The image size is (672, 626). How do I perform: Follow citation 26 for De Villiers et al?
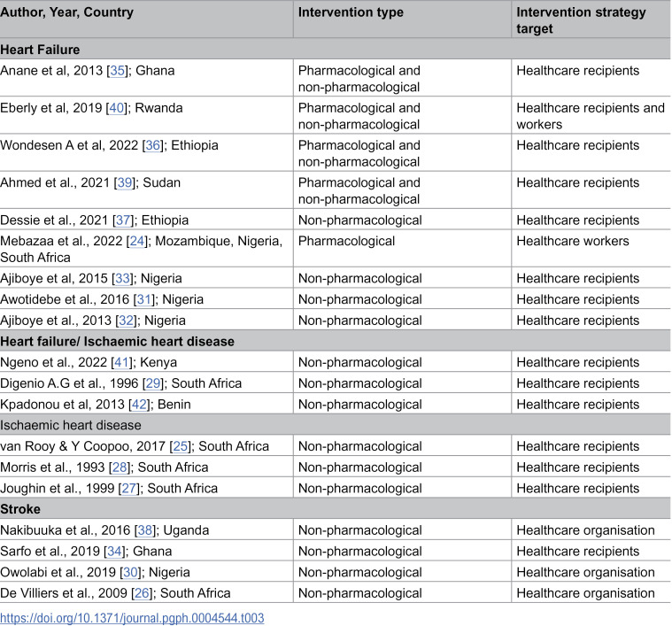point(143,593)
